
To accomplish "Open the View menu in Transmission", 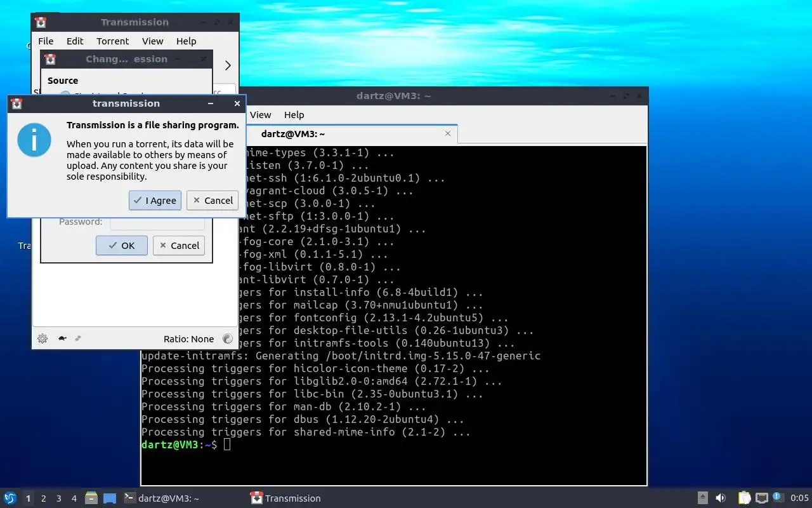I will pyautogui.click(x=152, y=41).
